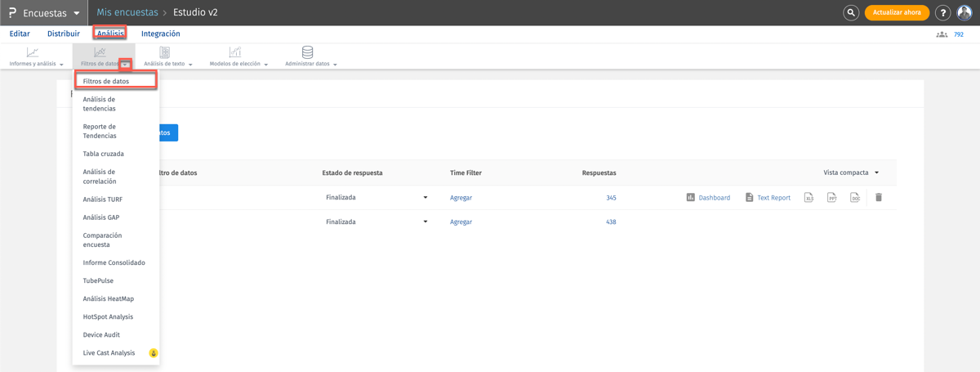Open the user profile avatar
Image resolution: width=980 pixels, height=372 pixels.
click(964, 13)
